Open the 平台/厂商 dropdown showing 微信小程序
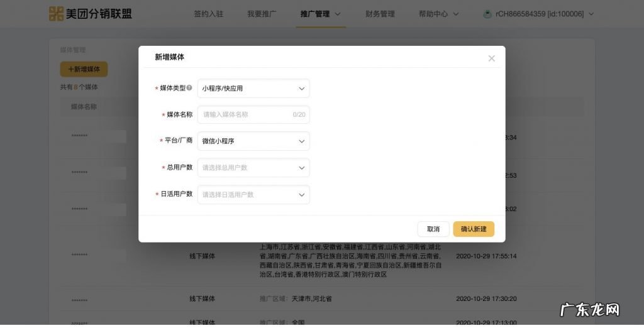This screenshot has height=328, width=644. pos(253,141)
